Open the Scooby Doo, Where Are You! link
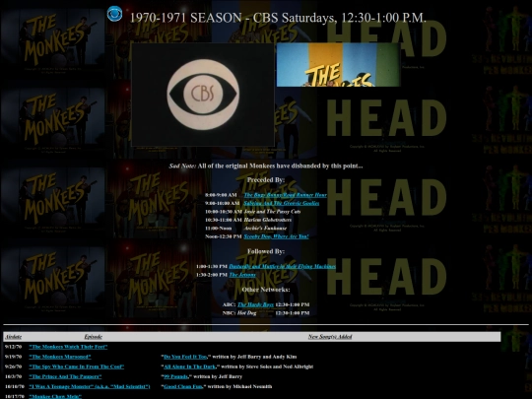Image resolution: width=532 pixels, height=399 pixels. coord(276,236)
